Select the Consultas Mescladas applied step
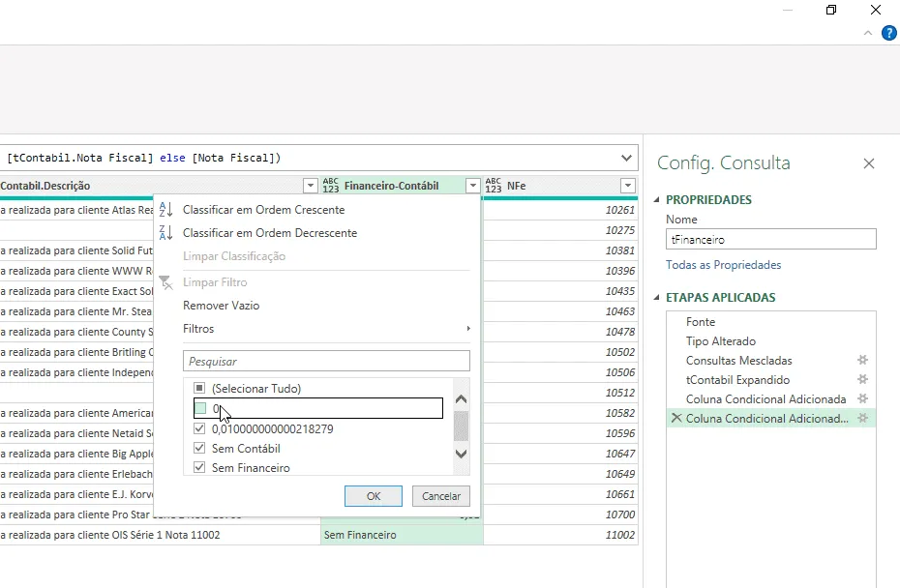This screenshot has height=588, width=900. tap(738, 361)
